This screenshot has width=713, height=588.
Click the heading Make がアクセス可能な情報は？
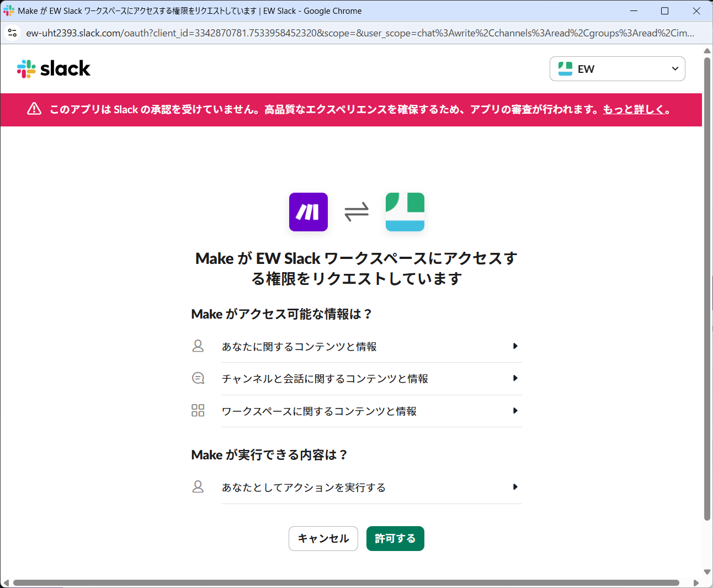click(281, 314)
